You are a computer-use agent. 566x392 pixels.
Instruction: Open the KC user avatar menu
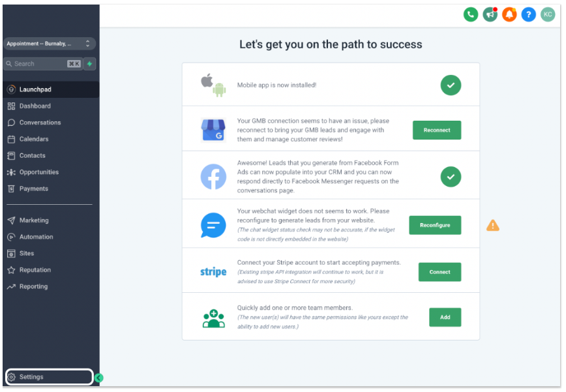[548, 14]
